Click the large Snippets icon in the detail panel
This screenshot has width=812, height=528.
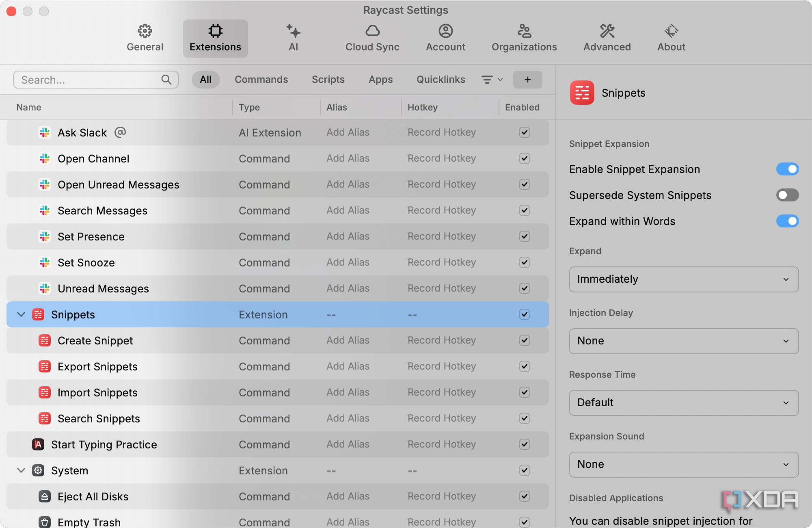(x=582, y=93)
